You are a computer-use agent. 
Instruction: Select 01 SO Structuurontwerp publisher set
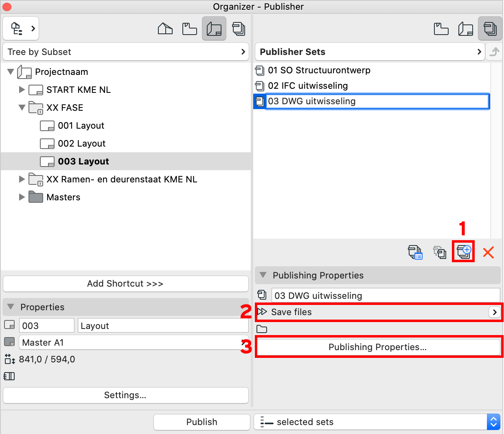pos(319,70)
